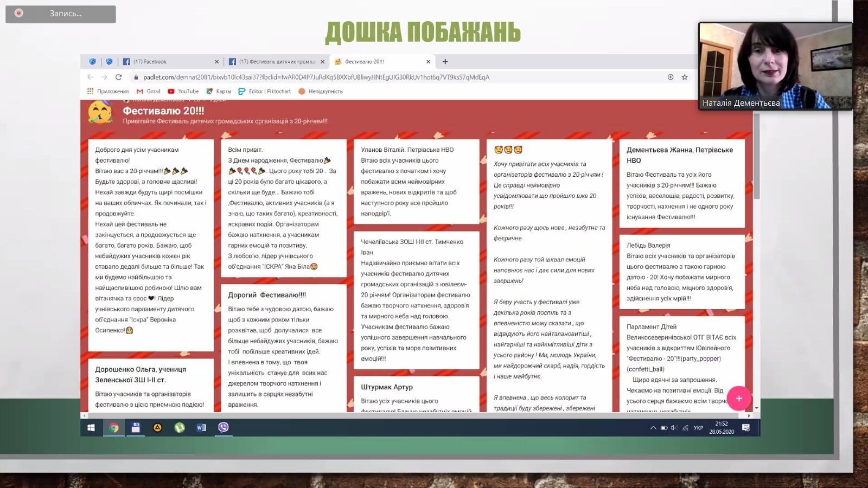Open the УКР language switcher
This screenshot has height=488, width=868.
point(698,428)
